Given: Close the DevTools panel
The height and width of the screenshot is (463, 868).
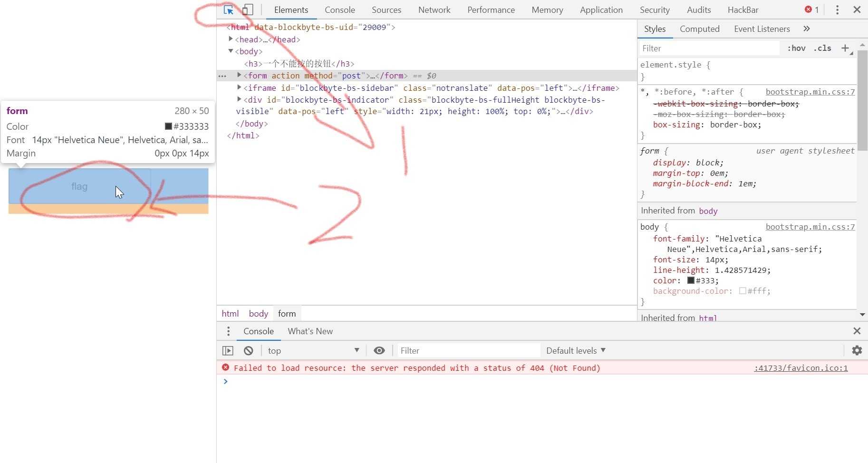Looking at the screenshot, I should (857, 10).
